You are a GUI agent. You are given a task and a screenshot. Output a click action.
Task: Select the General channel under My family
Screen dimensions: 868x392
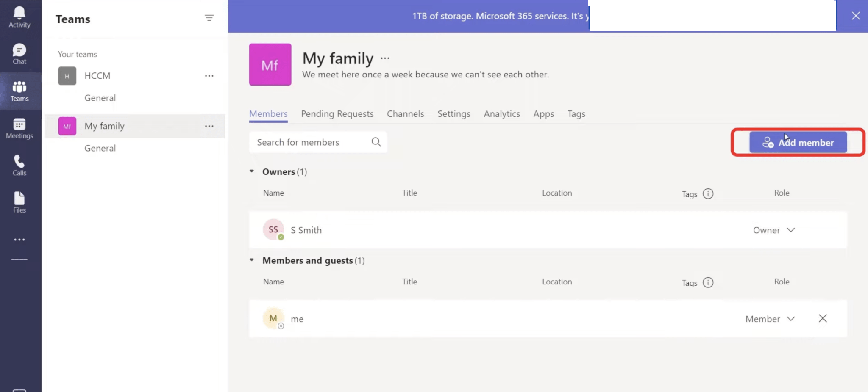click(x=100, y=148)
